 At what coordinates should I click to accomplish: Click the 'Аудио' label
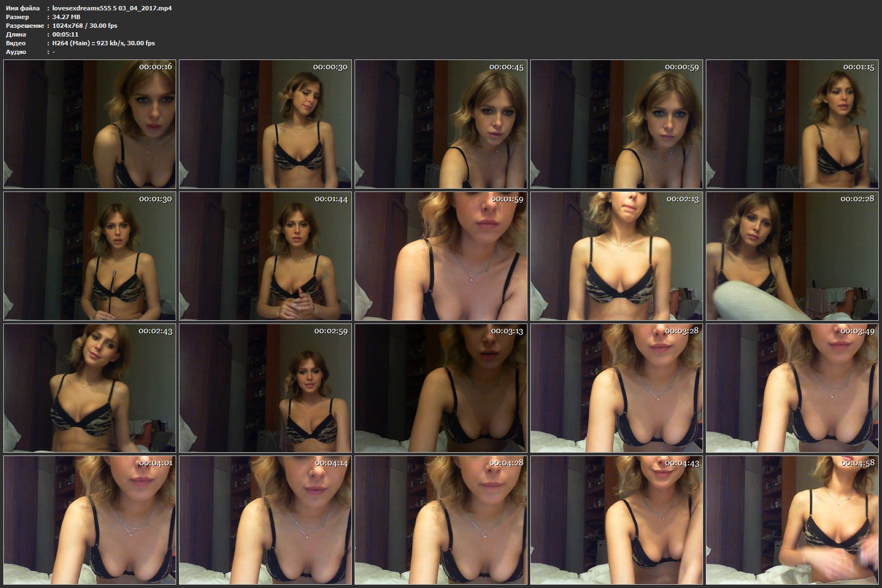pos(16,52)
